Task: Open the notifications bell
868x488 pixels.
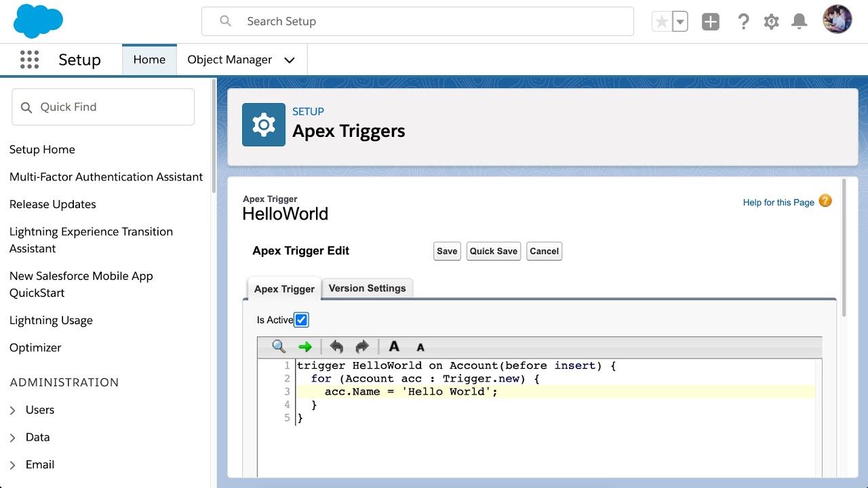Action: (x=800, y=22)
